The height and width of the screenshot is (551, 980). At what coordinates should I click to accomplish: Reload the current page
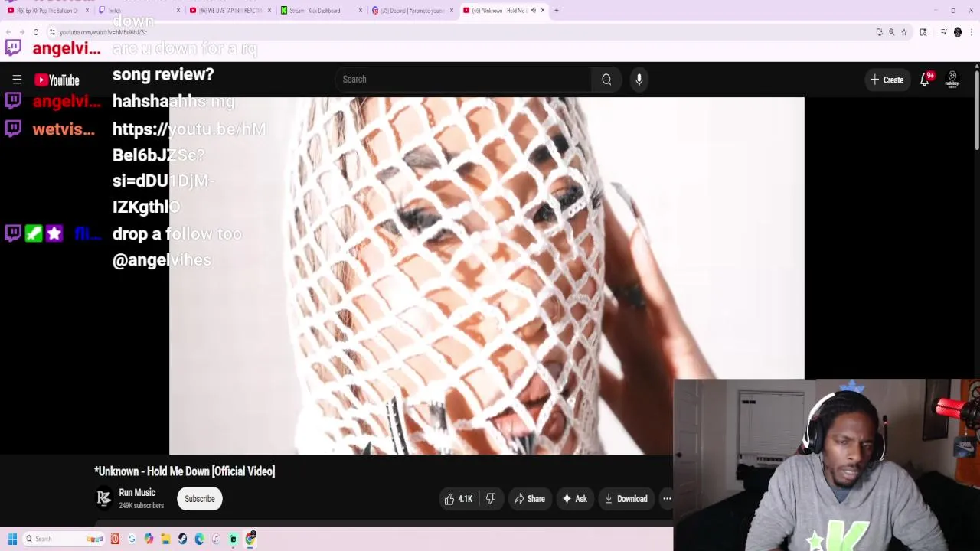pos(36,32)
